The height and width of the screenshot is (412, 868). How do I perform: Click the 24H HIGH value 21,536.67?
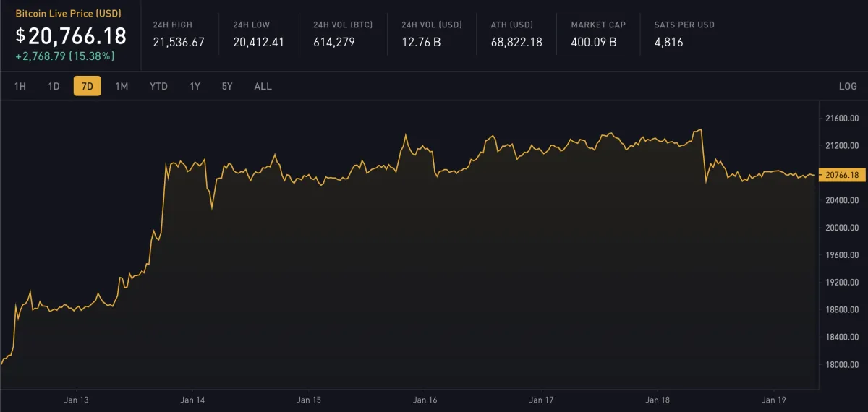(179, 42)
